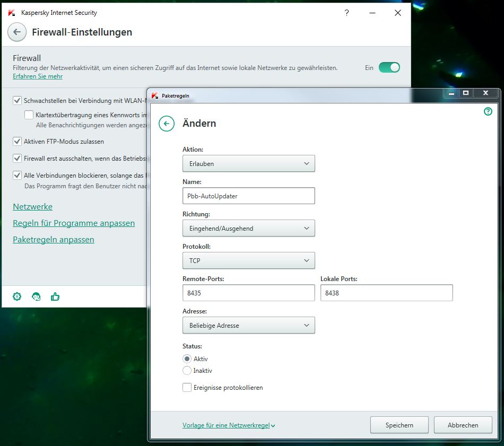The width and height of the screenshot is (504, 446).
Task: Select the Inaktiv status radio button
Action: 187,371
